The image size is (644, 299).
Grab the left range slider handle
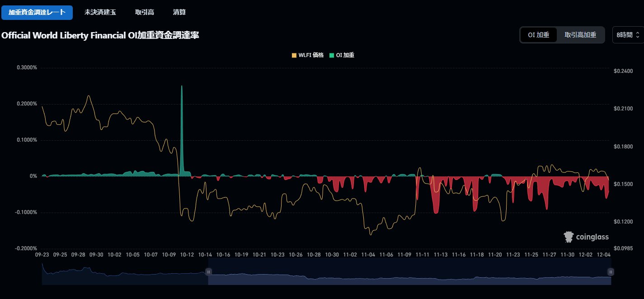point(208,271)
